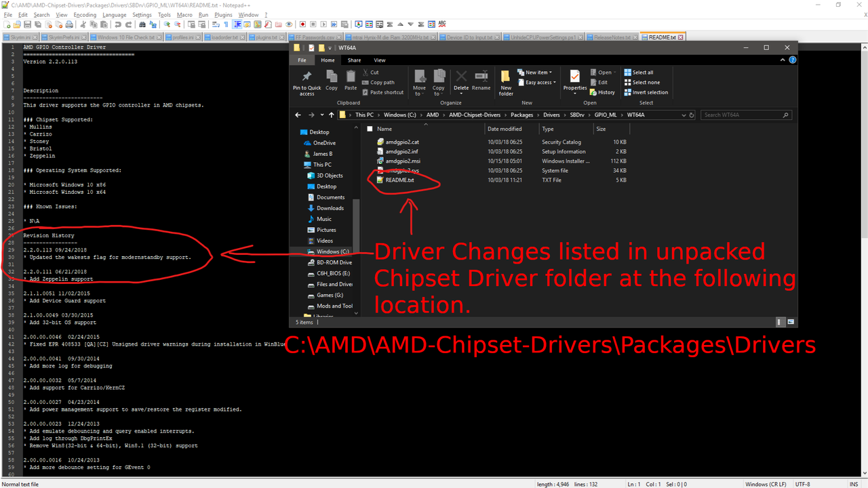Switch to the View tab in Explorer
The height and width of the screenshot is (488, 868).
click(380, 60)
